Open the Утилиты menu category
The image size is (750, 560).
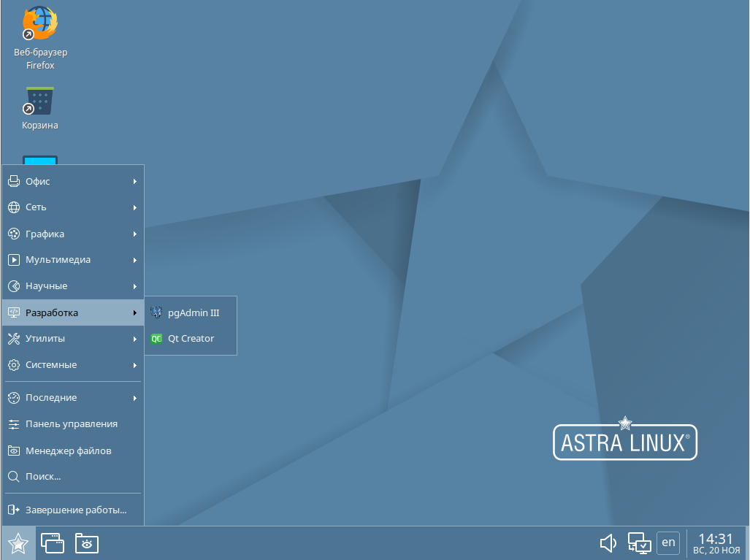point(73,339)
